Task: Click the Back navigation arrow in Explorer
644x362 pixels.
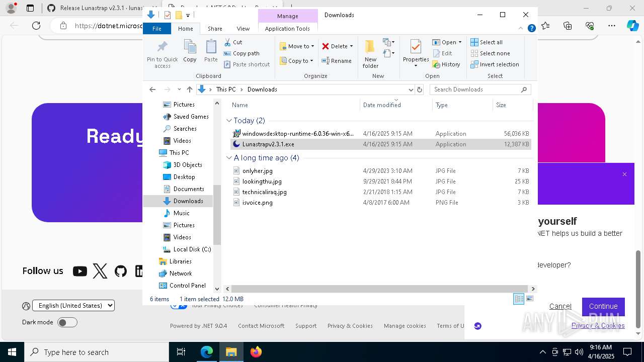Action: coord(152,89)
